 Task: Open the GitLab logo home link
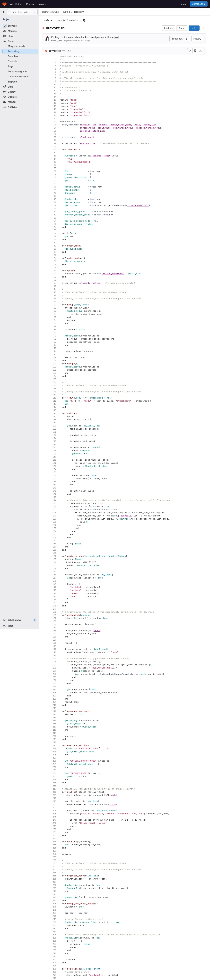click(5, 4)
